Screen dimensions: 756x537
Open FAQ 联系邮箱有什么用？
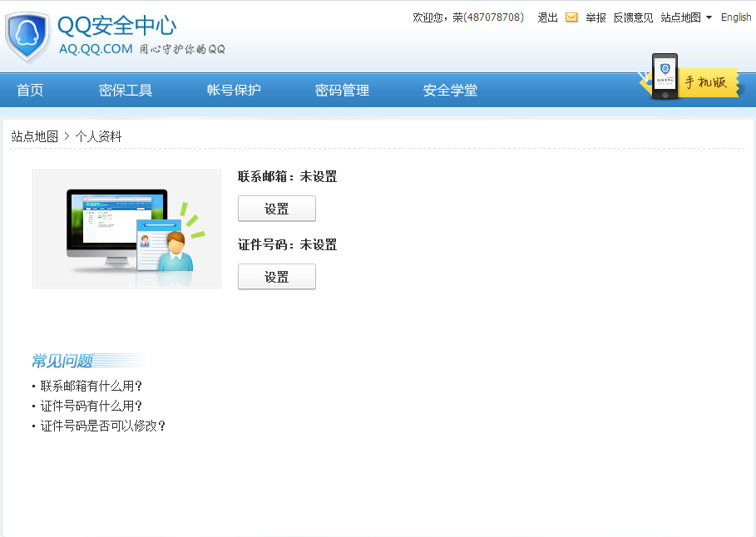91,386
